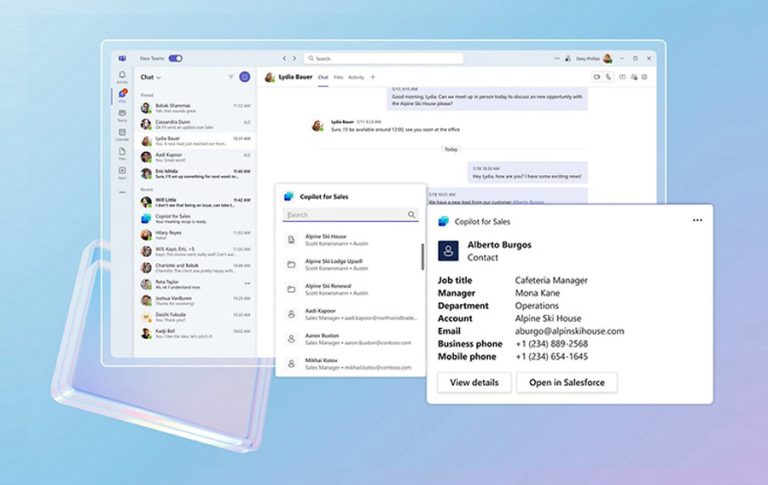Screen dimensions: 768x485
Task: Open Calendar from the left rail
Action: [x=122, y=134]
